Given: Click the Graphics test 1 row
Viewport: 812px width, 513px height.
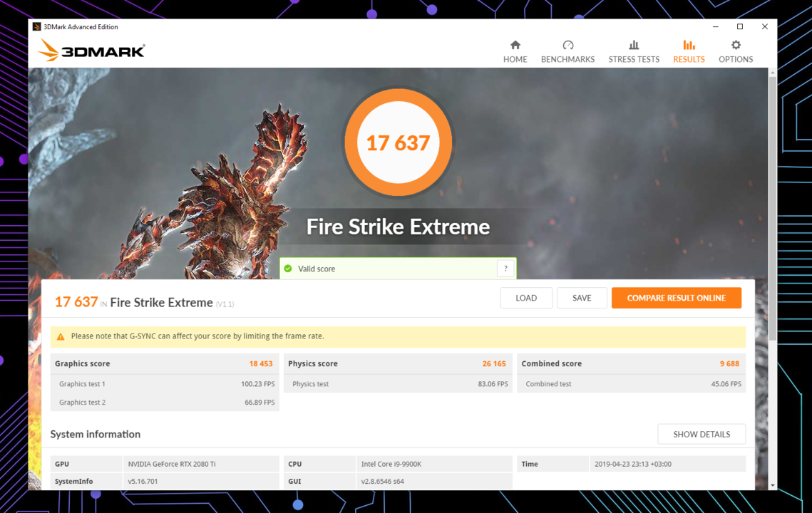Looking at the screenshot, I should click(165, 383).
